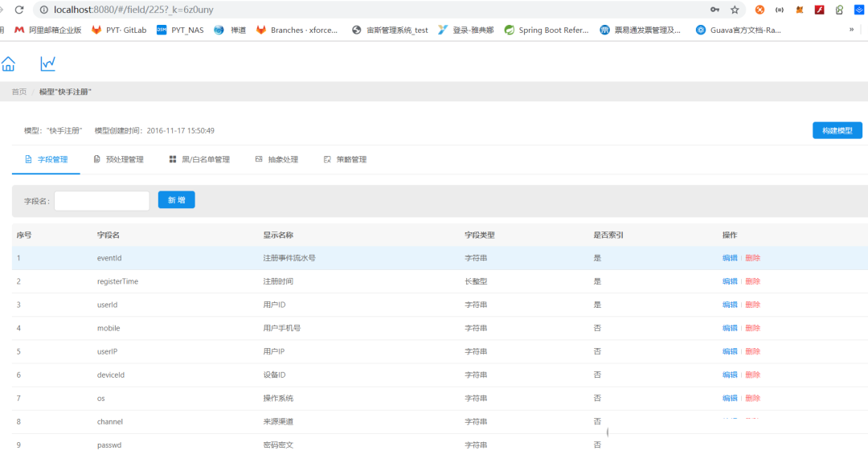868x471 pixels.
Task: Open the PYT- GitLab bookmark
Action: (x=119, y=30)
